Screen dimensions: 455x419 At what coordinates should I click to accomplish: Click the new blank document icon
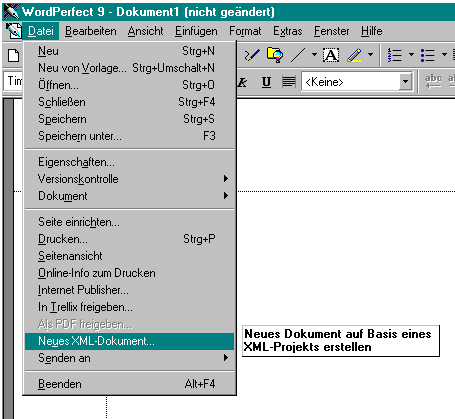pyautogui.click(x=13, y=55)
